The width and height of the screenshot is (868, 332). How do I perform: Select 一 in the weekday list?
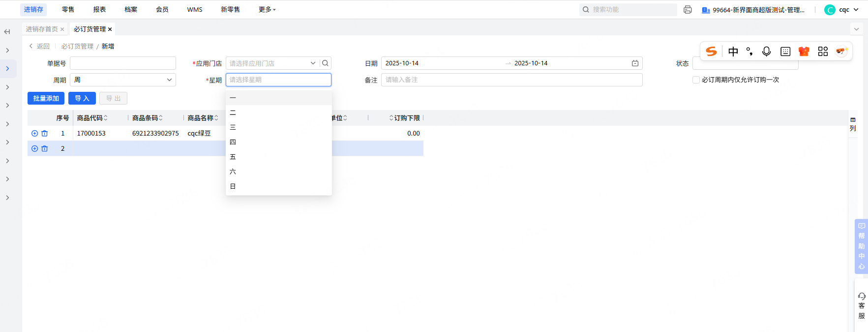coord(279,98)
